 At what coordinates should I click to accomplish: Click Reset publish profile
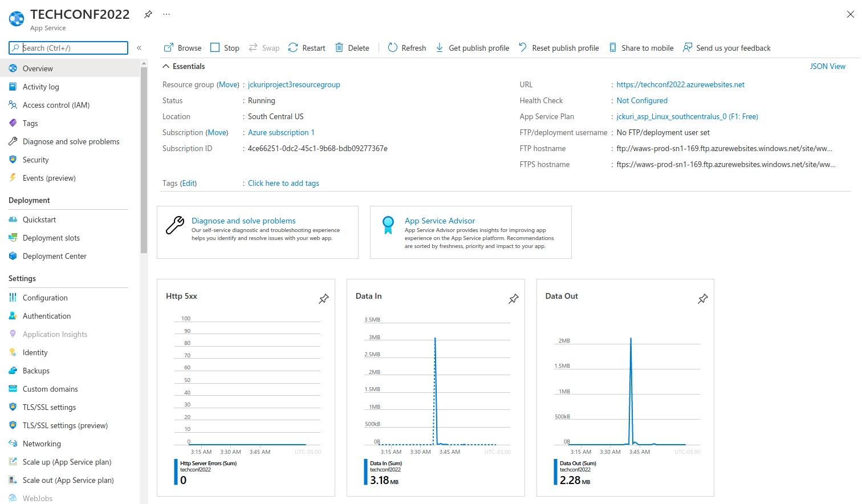[559, 48]
